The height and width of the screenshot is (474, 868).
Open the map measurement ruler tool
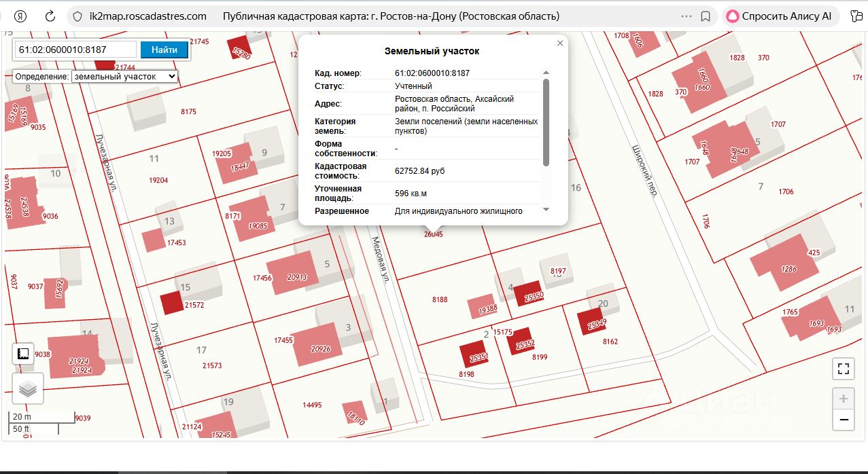(23, 354)
